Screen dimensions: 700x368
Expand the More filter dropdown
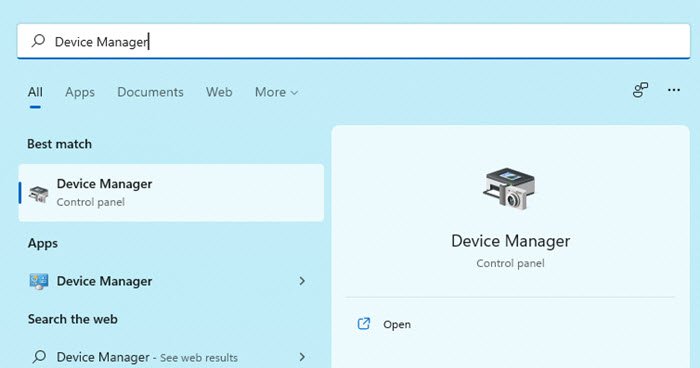click(x=276, y=92)
